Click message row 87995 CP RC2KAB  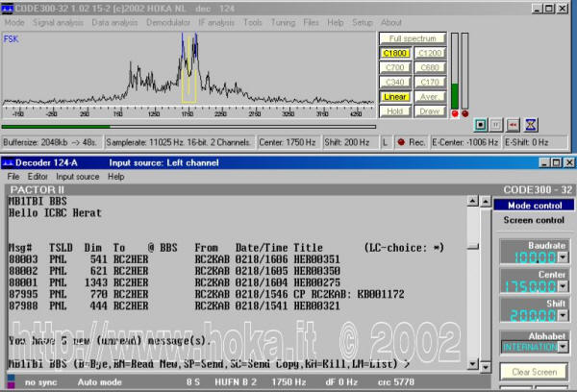[206, 294]
